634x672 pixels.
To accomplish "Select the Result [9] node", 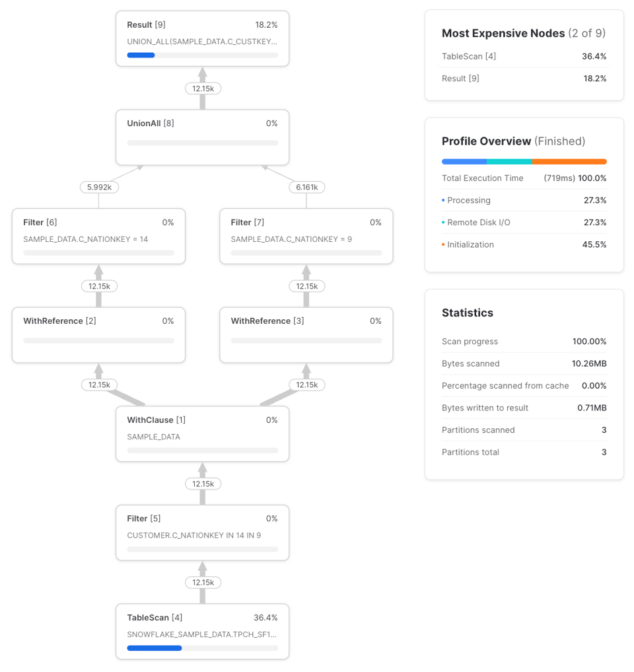I will (202, 38).
